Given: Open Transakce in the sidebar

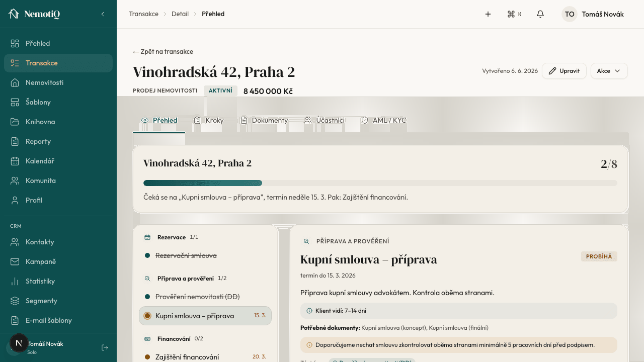Looking at the screenshot, I should (58, 63).
